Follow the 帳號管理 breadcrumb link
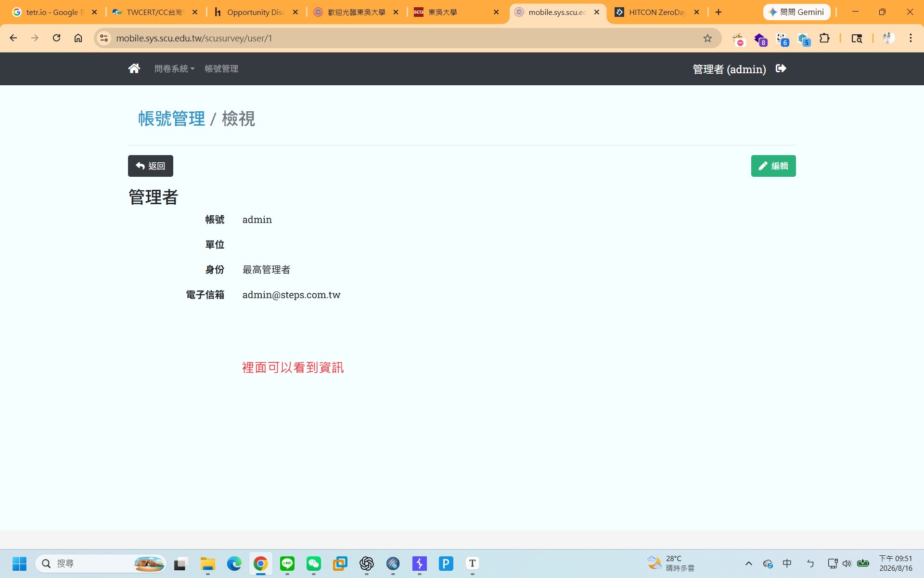Image resolution: width=924 pixels, height=578 pixels. 172,118
